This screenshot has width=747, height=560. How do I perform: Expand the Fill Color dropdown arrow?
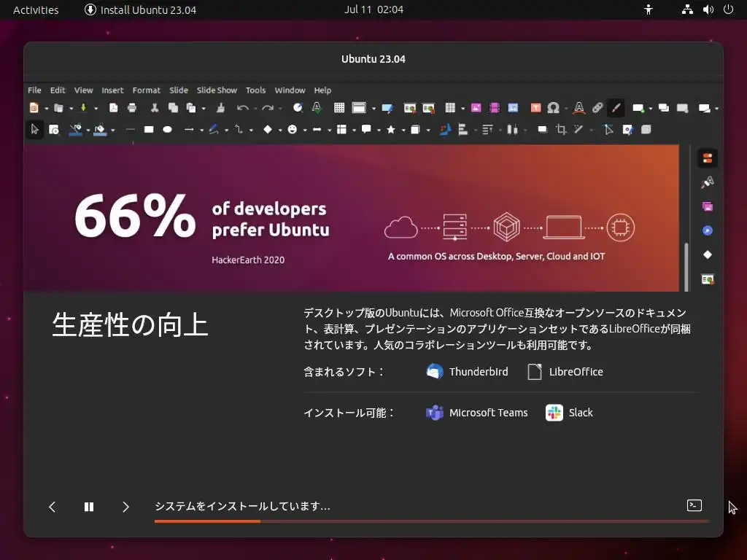tap(113, 130)
